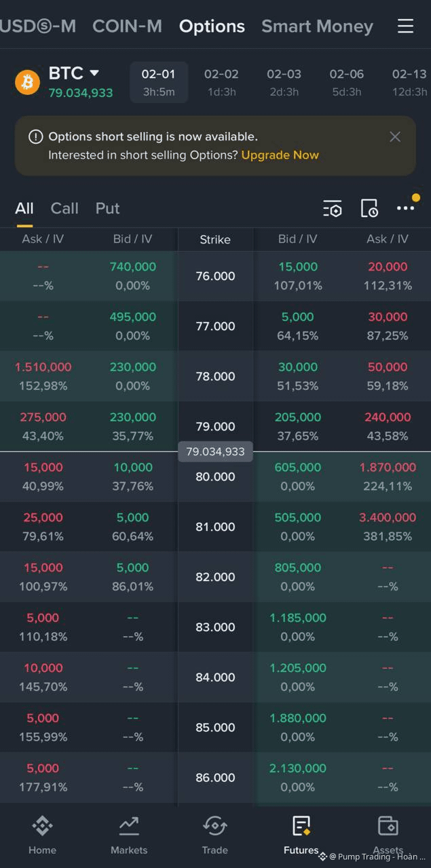
Task: Select the 02-06 expiry date
Action: 346,82
